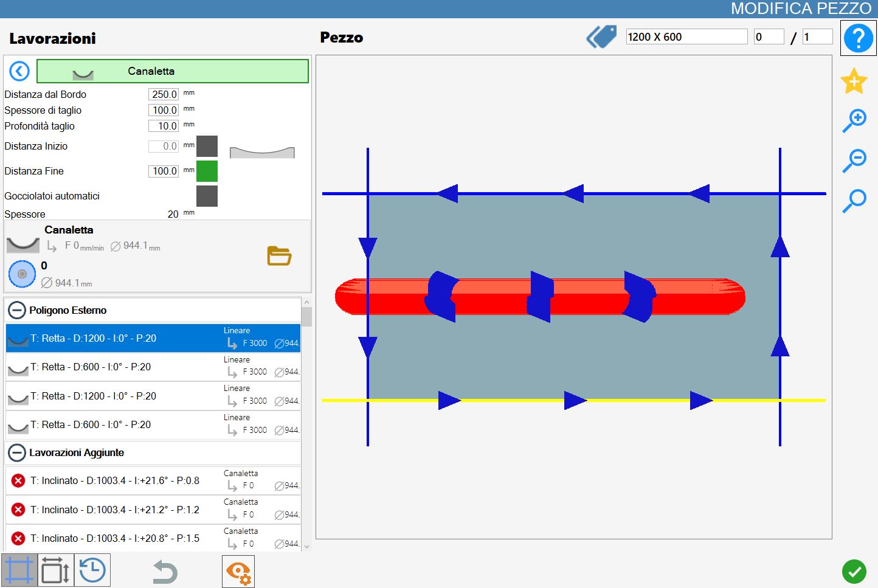Toggle the green Distanza Fine box
Screen dimensions: 878x588
pyautogui.click(x=207, y=171)
